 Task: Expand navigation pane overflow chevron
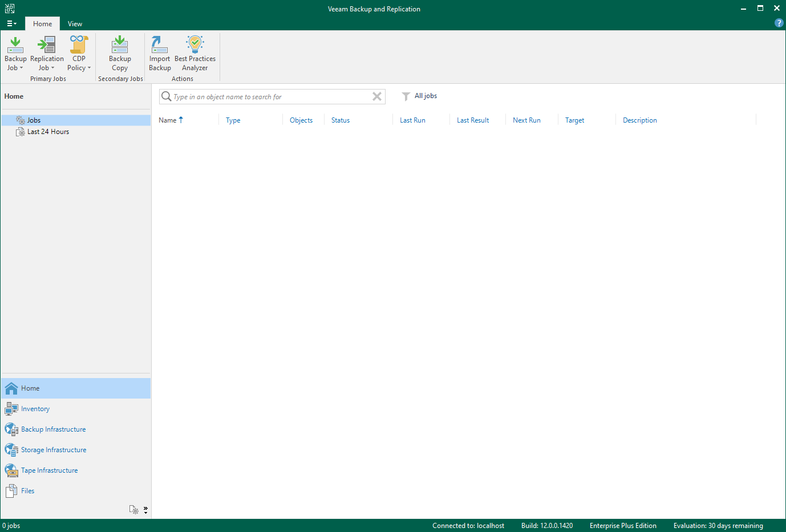tap(145, 510)
